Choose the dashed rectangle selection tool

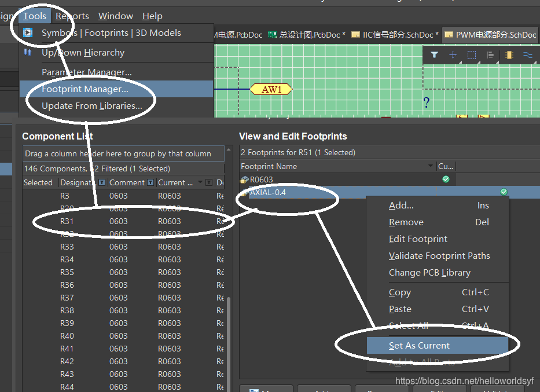(x=472, y=55)
